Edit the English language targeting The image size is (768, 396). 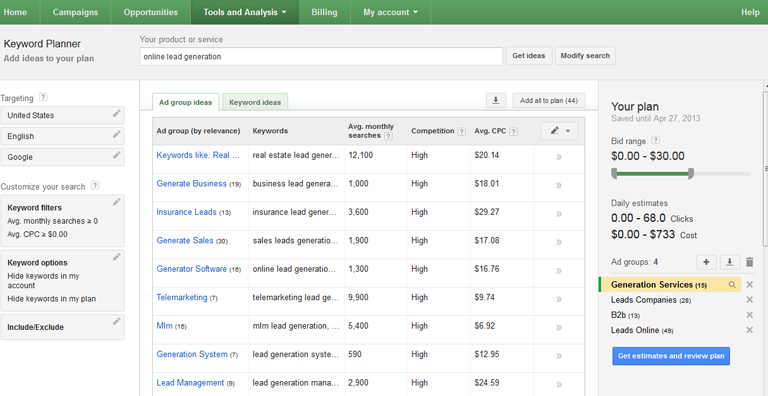click(116, 134)
